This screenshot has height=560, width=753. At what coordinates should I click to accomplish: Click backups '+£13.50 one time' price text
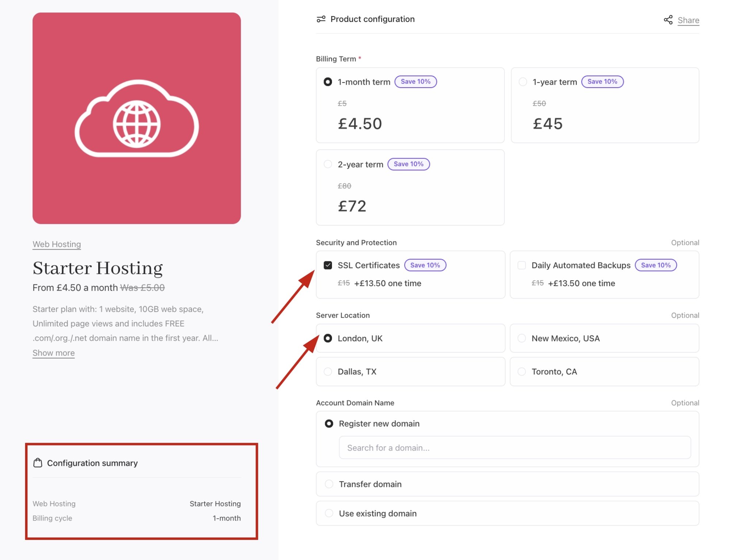click(x=582, y=283)
